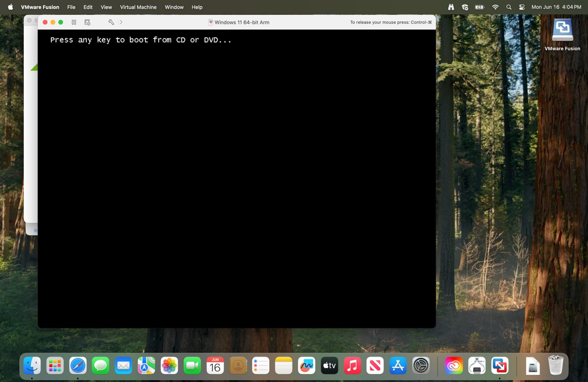The height and width of the screenshot is (382, 588).
Task: Open virtual machine settings wrench icon
Action: click(x=111, y=22)
